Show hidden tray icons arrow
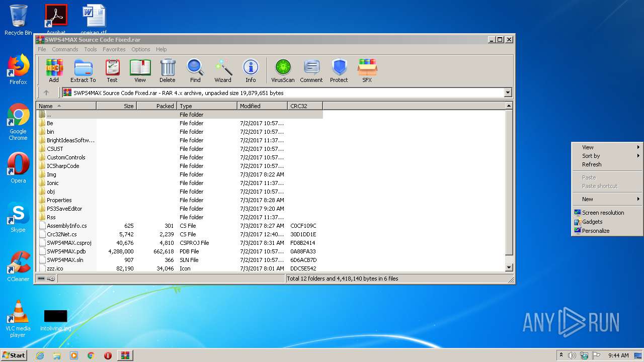This screenshot has width=644, height=362. (x=561, y=355)
